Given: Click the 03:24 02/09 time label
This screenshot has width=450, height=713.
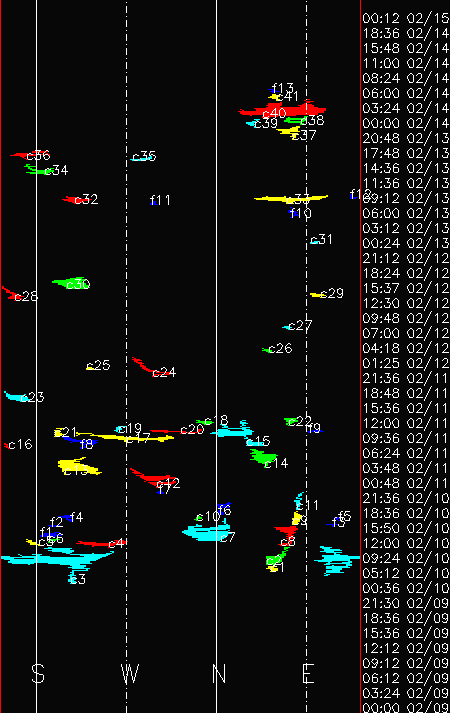Looking at the screenshot, I should pyautogui.click(x=405, y=693).
